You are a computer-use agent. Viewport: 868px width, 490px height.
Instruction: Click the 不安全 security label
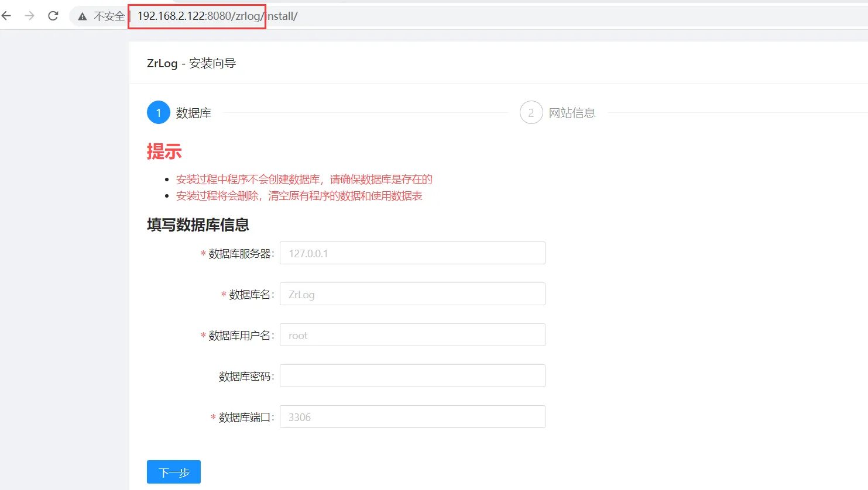pyautogui.click(x=109, y=16)
